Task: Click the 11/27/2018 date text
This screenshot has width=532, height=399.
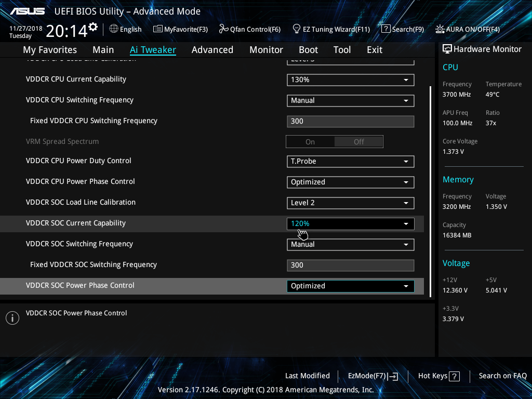Action: (26, 29)
